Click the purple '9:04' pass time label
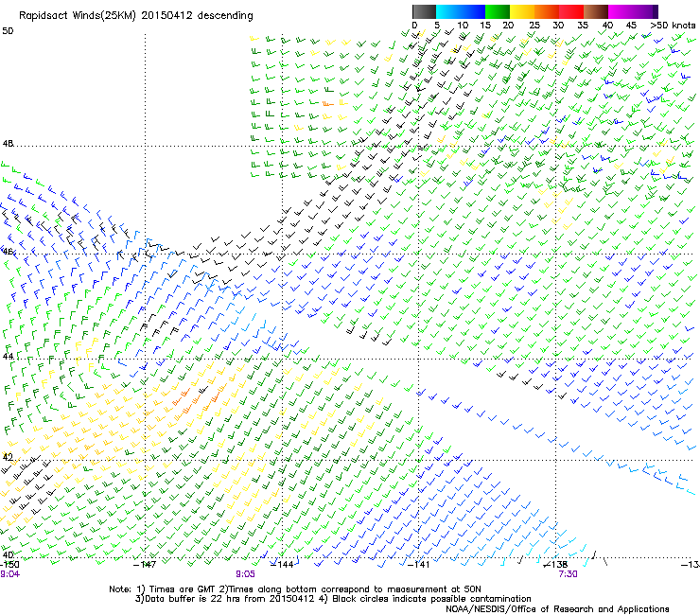700x615 pixels. [9, 574]
